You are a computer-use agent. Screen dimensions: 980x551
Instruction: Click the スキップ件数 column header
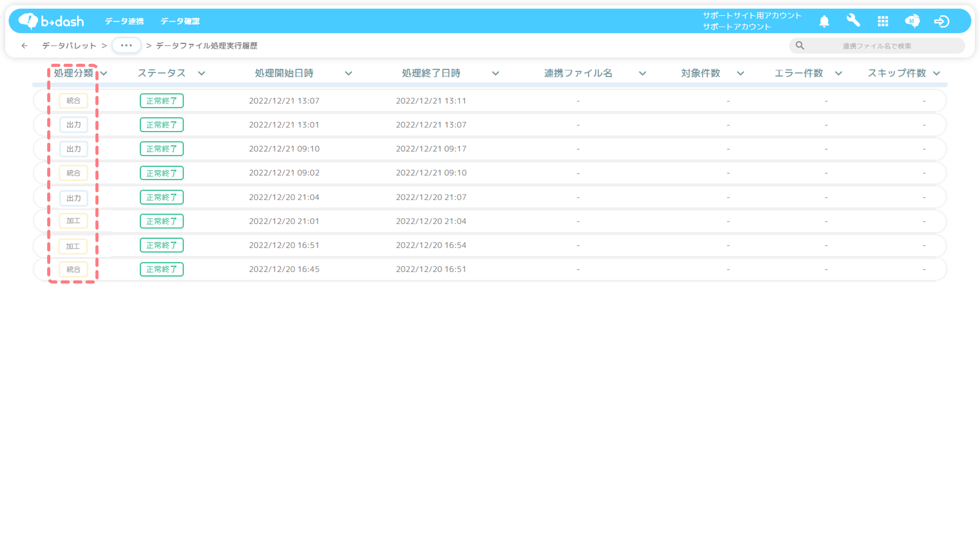tap(897, 73)
